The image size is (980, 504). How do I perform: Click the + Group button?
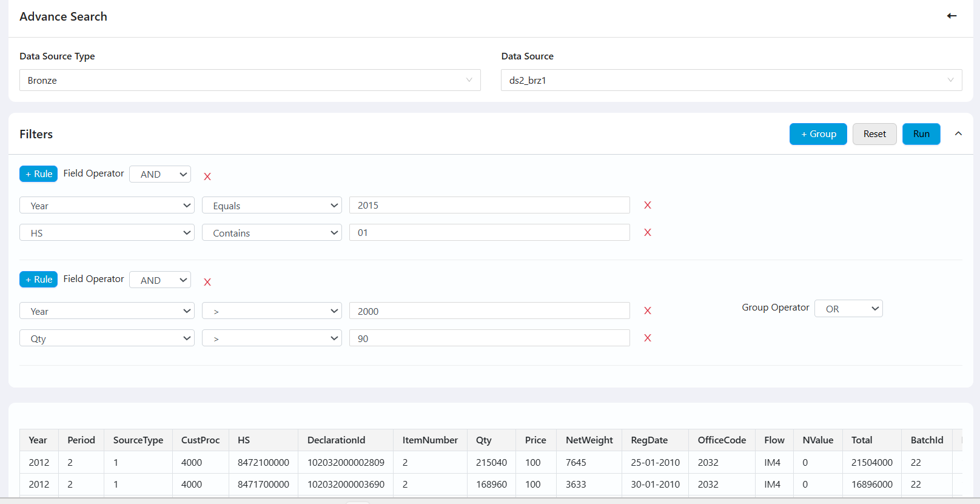click(817, 134)
